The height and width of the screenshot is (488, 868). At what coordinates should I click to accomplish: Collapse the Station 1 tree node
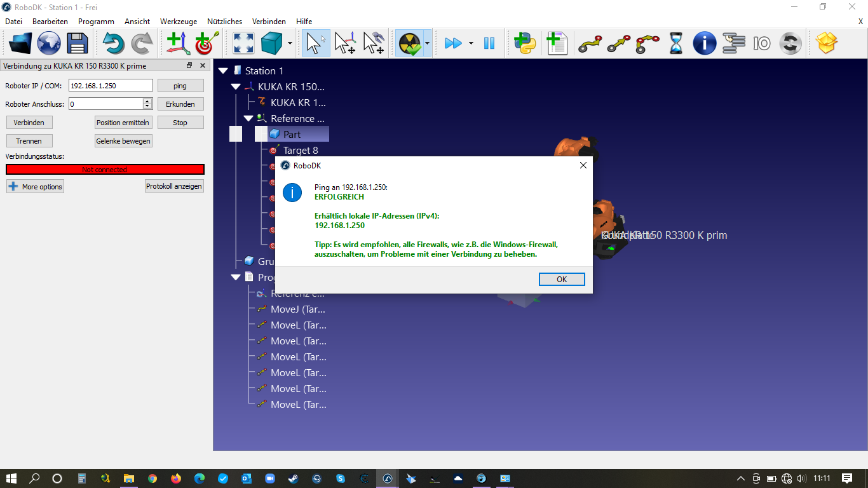click(x=223, y=71)
